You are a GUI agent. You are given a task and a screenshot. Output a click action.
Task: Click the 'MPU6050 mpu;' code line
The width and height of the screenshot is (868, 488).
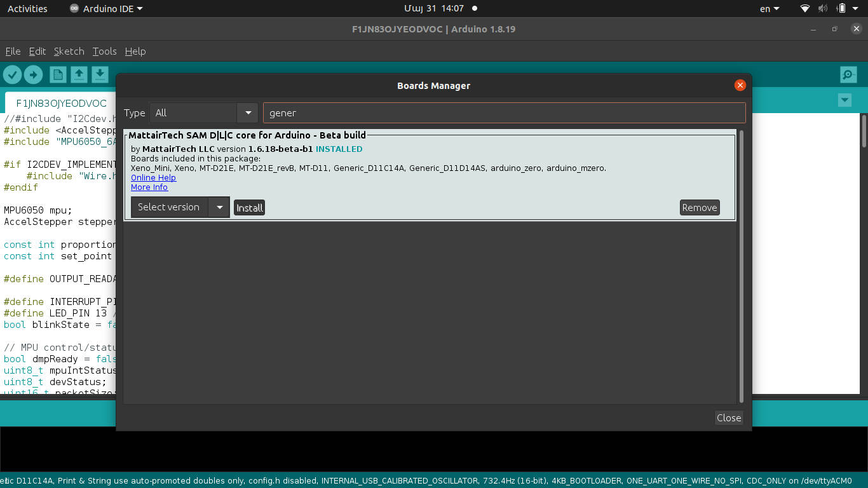(x=38, y=210)
